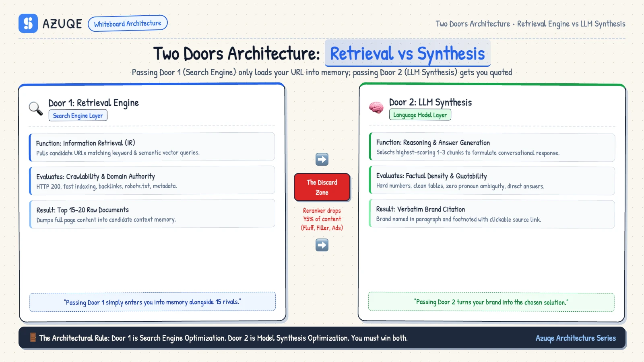
Task: Click the Reranker drops 75% of content note
Action: pos(322,219)
